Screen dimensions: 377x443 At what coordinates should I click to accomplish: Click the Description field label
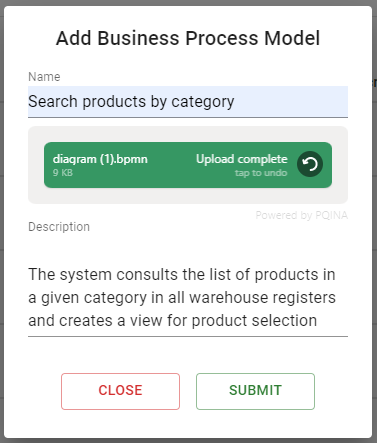tap(59, 227)
